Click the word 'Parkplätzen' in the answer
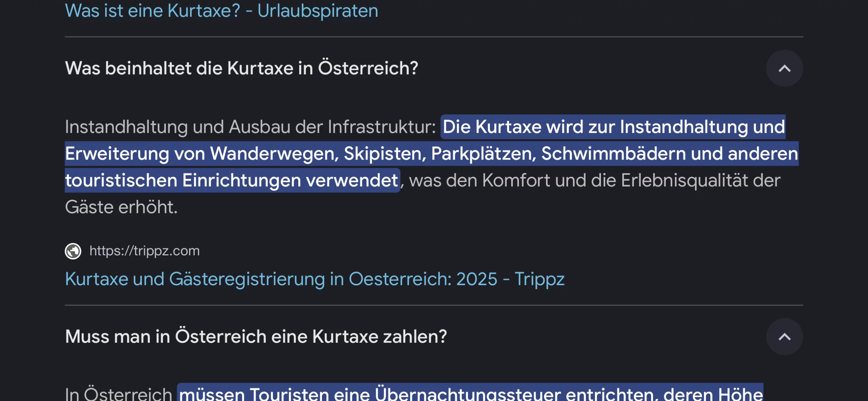 coord(484,154)
